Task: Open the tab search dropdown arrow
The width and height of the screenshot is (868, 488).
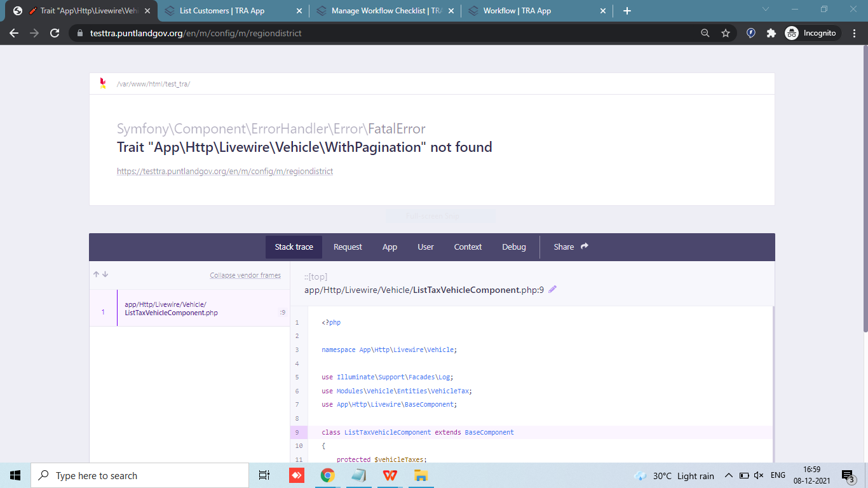Action: coord(766,10)
